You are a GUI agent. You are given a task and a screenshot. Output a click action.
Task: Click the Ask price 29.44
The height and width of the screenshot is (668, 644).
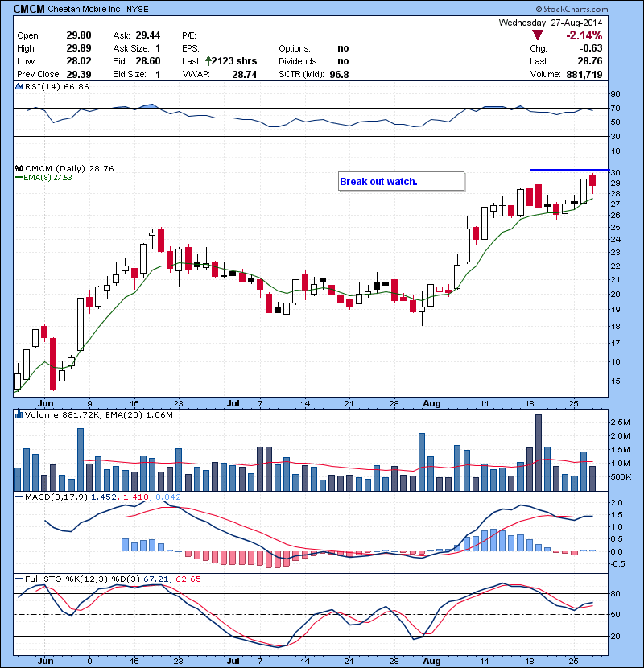point(148,35)
